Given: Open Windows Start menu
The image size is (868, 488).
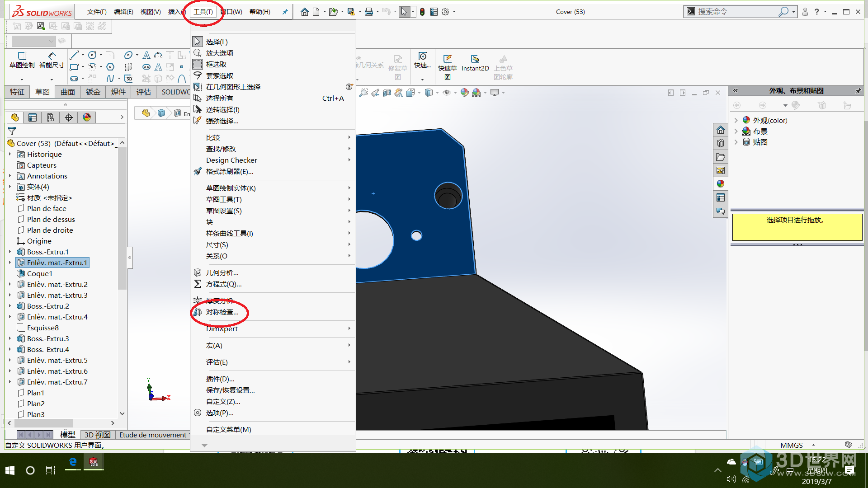Looking at the screenshot, I should [10, 470].
